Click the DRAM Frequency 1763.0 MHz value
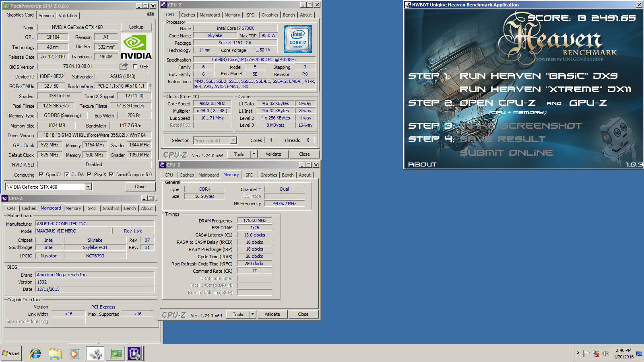This screenshot has width=644, height=362. (x=255, y=220)
